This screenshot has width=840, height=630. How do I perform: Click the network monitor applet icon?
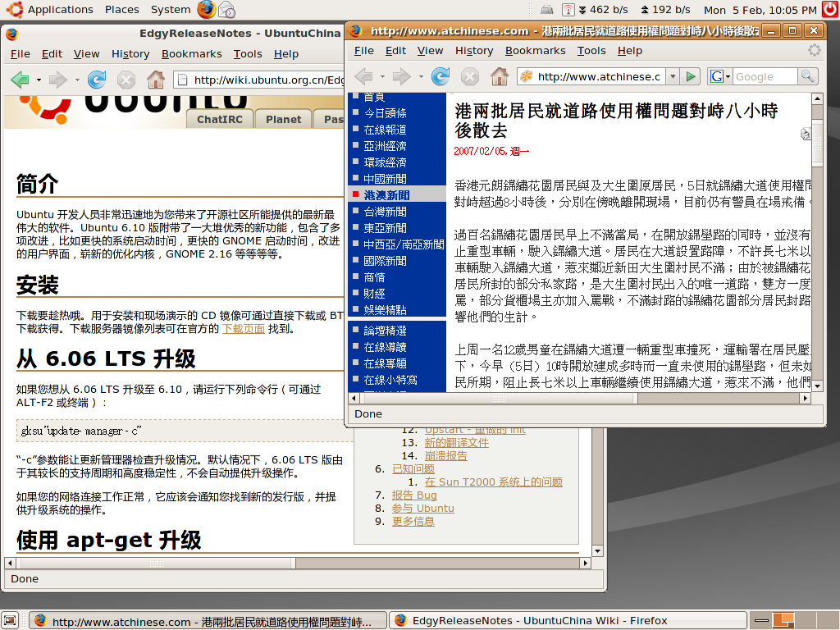click(x=568, y=10)
